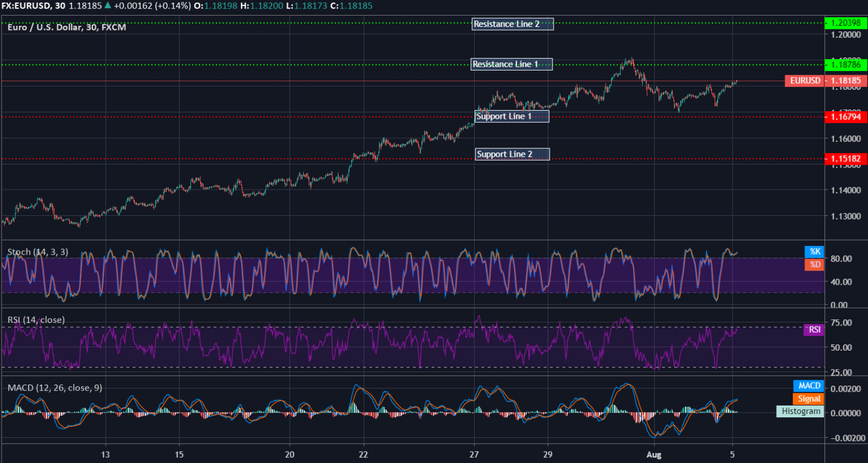Click the %K stochastic label
Screen dimensions: 868x463
click(814, 251)
